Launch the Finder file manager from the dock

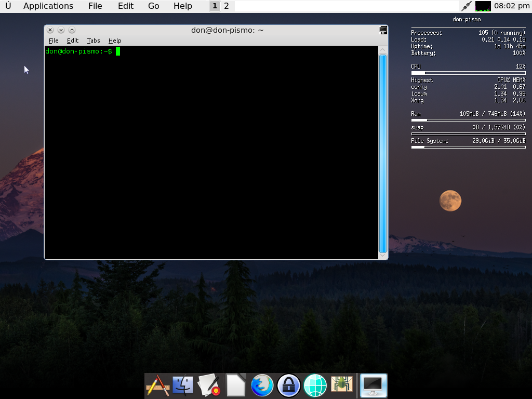click(183, 385)
